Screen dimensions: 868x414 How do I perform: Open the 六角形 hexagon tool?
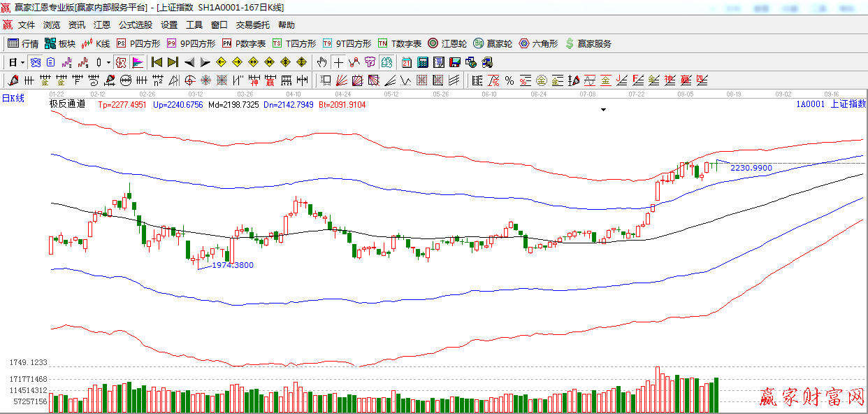point(538,43)
